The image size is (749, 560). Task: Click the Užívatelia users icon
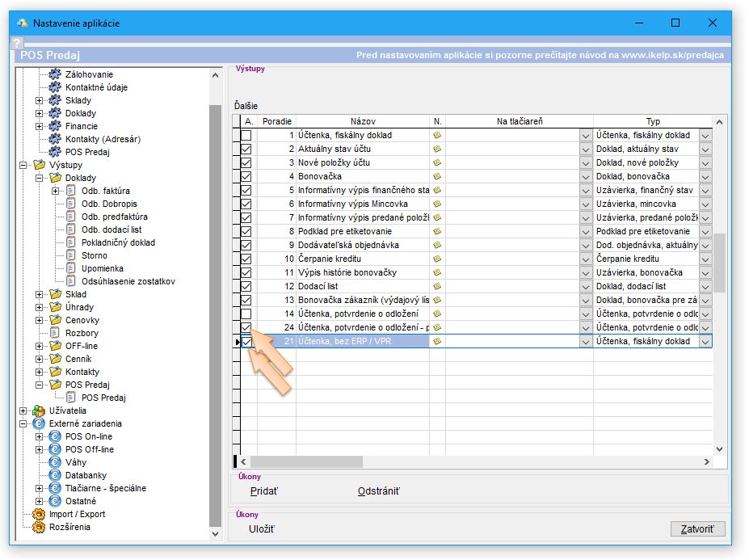coord(39,411)
